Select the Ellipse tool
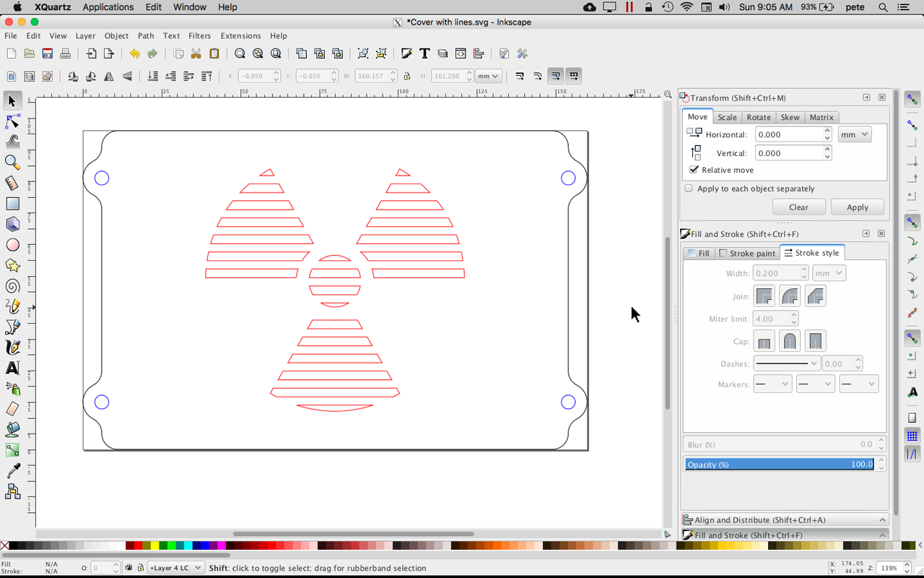Image resolution: width=924 pixels, height=578 pixels. click(x=12, y=245)
